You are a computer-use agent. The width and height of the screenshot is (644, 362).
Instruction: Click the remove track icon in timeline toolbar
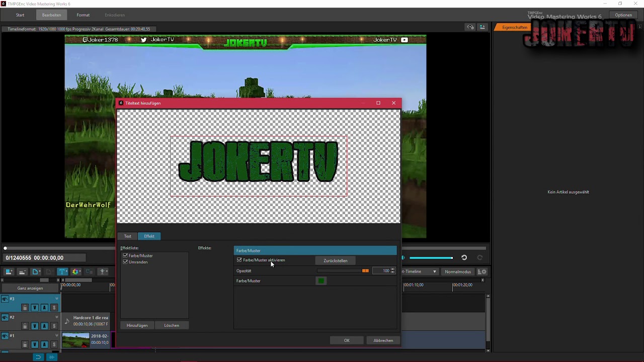coord(22,271)
